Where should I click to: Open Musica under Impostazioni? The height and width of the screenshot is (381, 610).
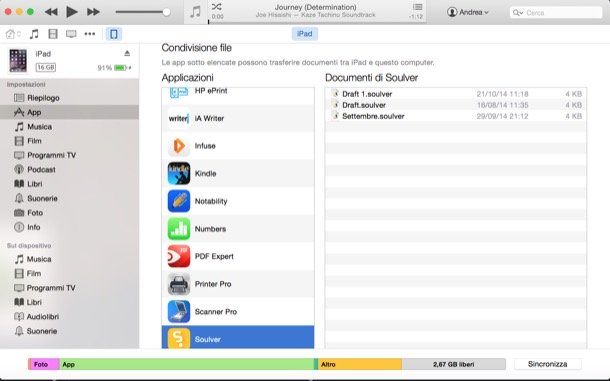coord(69,126)
